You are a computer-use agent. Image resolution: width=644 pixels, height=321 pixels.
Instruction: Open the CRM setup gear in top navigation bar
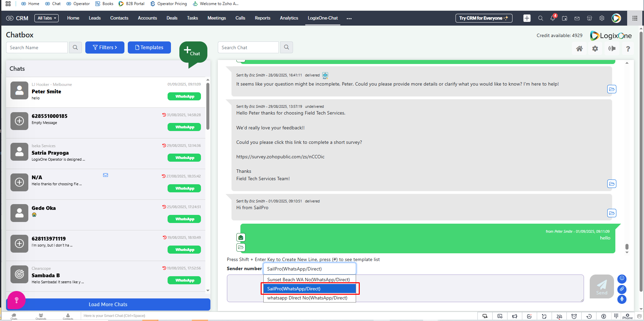pos(602,18)
